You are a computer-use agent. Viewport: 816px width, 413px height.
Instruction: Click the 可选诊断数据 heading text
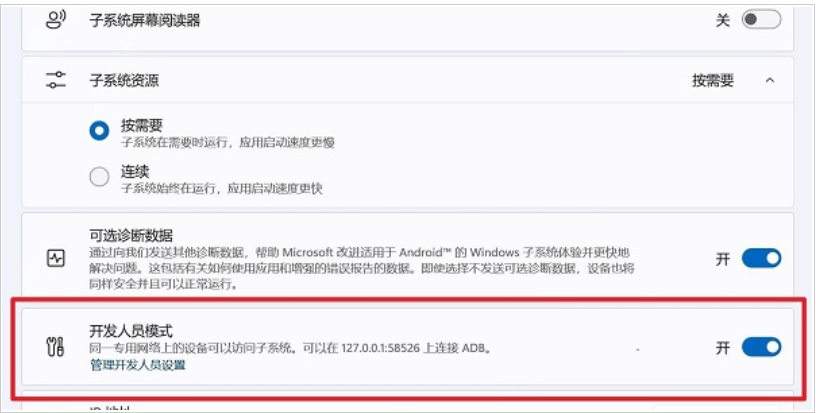click(131, 236)
